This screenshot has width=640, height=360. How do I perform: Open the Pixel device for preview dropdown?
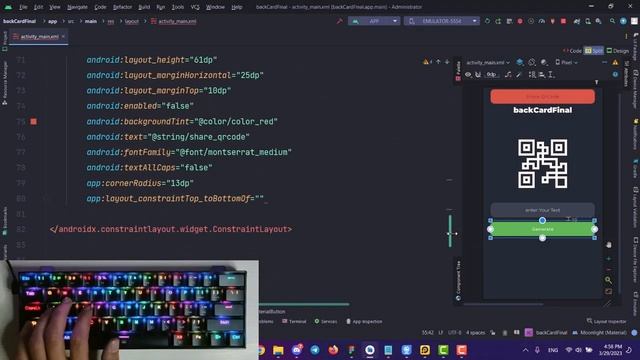pyautogui.click(x=567, y=62)
